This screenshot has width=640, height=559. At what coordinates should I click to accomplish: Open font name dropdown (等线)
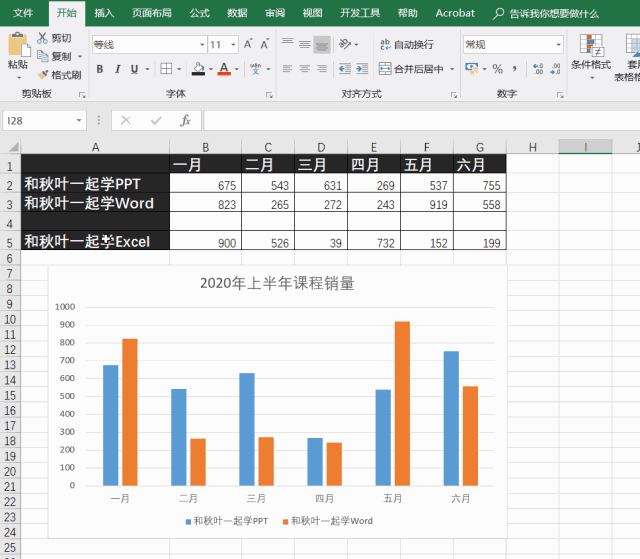(x=202, y=44)
